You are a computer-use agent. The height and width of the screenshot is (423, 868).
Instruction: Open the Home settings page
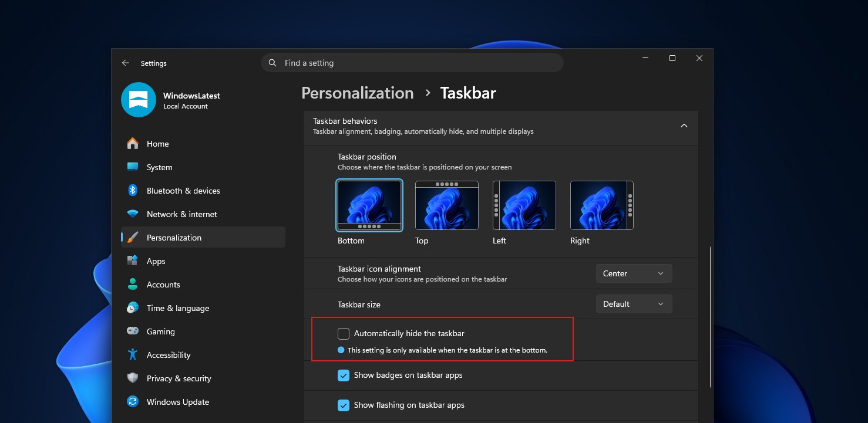pos(203,144)
